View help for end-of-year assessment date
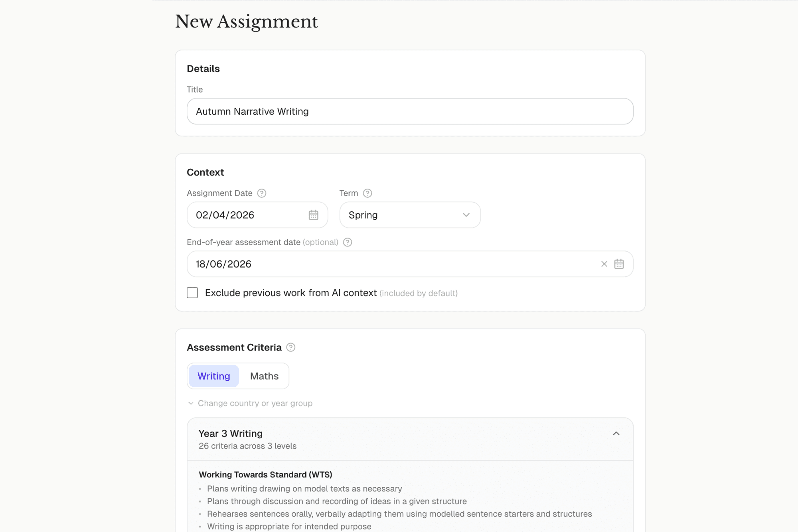This screenshot has height=532, width=798. point(347,242)
